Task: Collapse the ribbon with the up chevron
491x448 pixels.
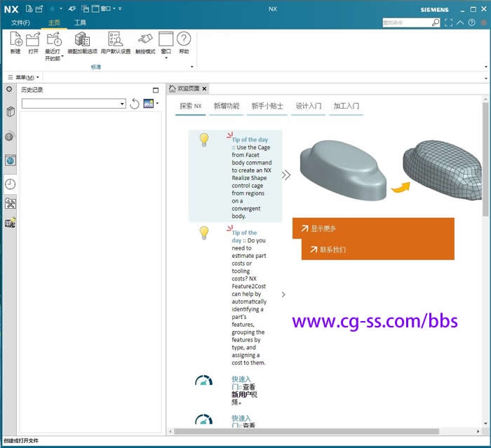Action: click(460, 22)
